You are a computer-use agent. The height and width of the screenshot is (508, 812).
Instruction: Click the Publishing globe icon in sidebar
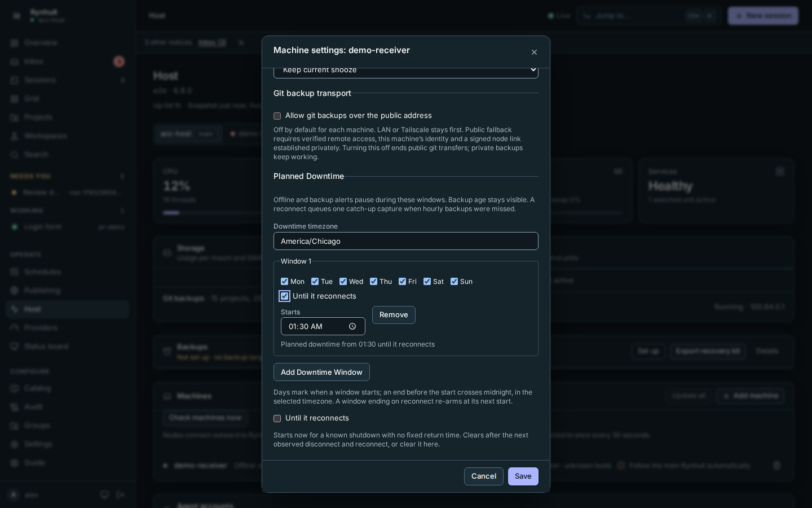point(15,291)
